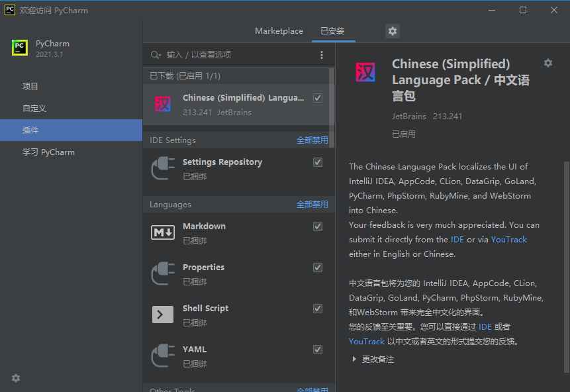Open the three-dot menu beside the search field
Screen dimensions: 570x392
click(x=322, y=54)
